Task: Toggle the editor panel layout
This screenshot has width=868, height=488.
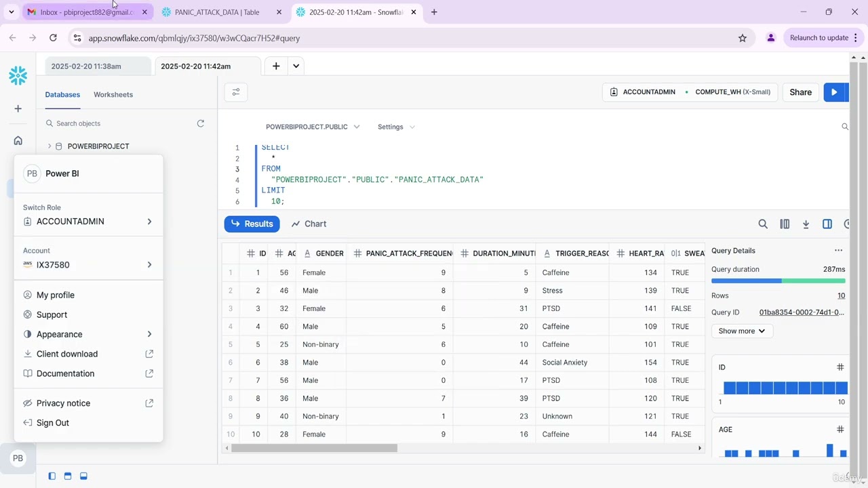Action: pyautogui.click(x=68, y=476)
